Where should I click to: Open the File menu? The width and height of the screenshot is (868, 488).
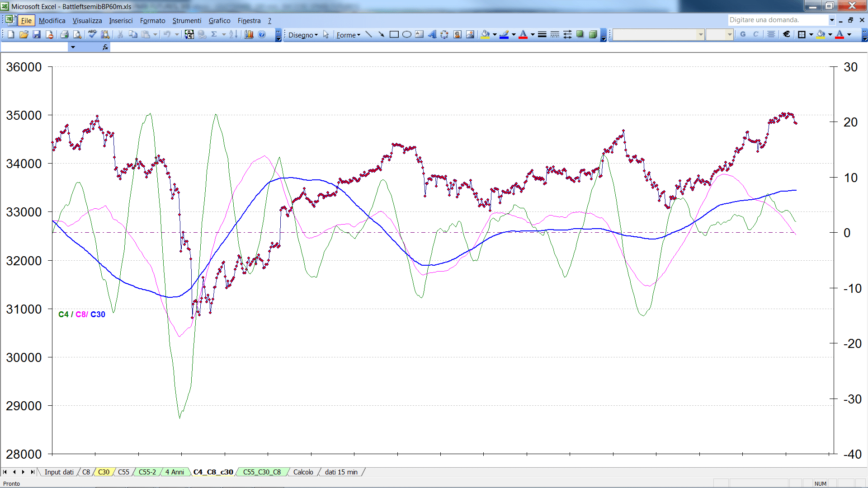pyautogui.click(x=26, y=21)
